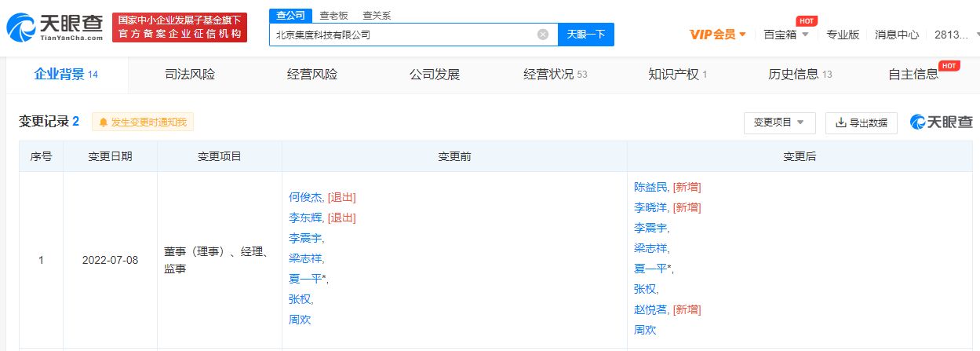The height and width of the screenshot is (351, 980).
Task: Click the 变更日期 column header
Action: 110,156
